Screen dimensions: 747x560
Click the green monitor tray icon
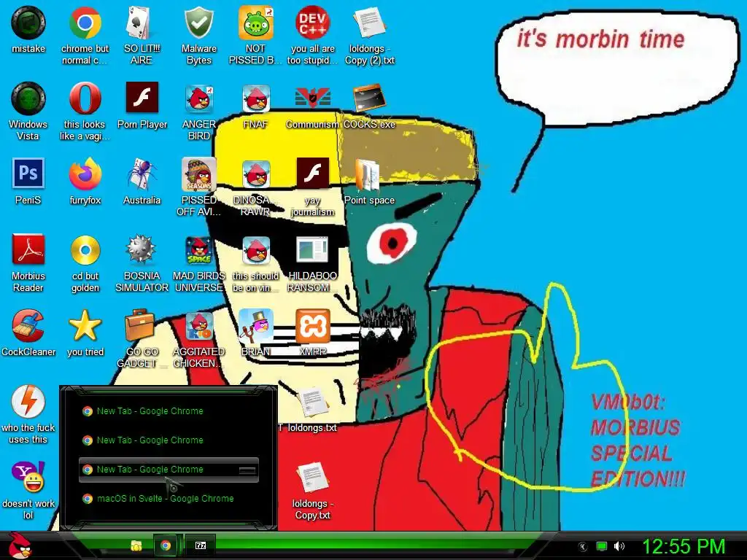click(602, 546)
